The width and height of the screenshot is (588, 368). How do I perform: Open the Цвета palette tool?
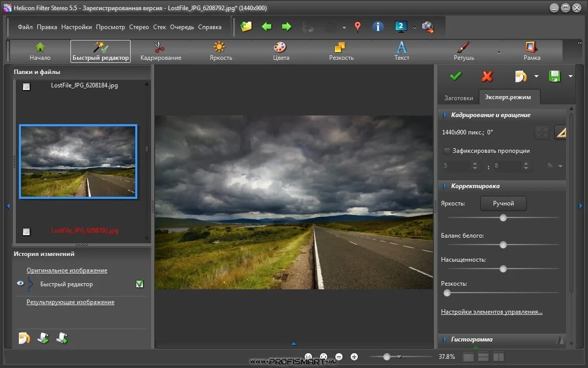point(281,52)
